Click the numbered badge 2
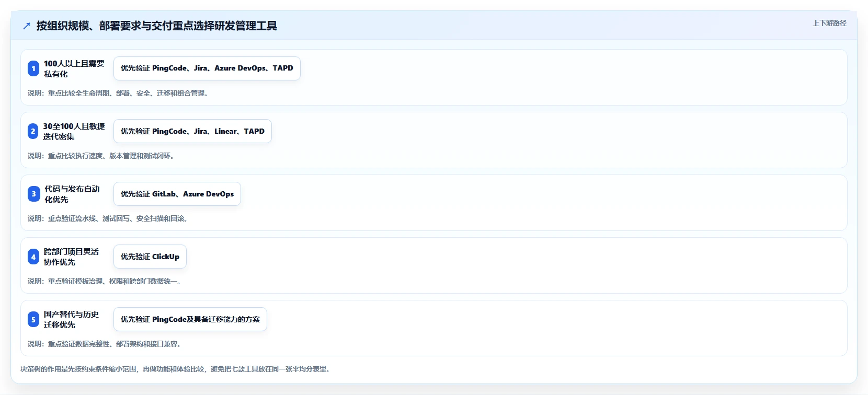 (x=33, y=131)
